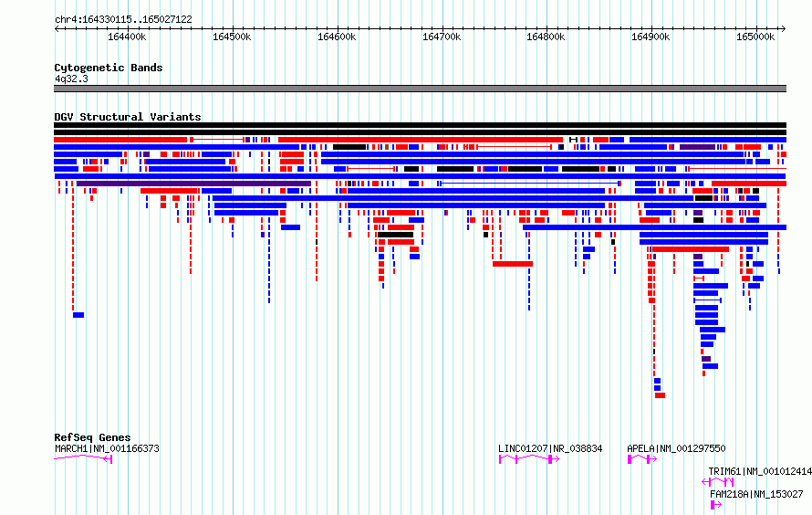The width and height of the screenshot is (812, 515).
Task: Select the APELA gene glyph
Action: pyautogui.click(x=642, y=459)
